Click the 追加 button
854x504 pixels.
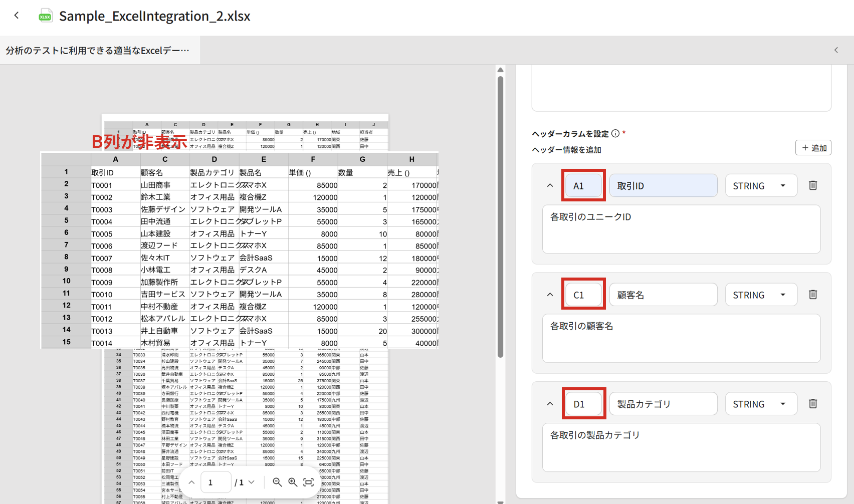(813, 148)
